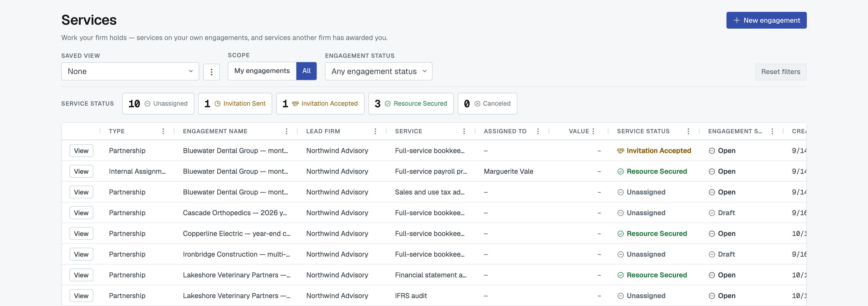This screenshot has height=306, width=868.
Task: Click Internal Assignment type cell
Action: pyautogui.click(x=137, y=172)
